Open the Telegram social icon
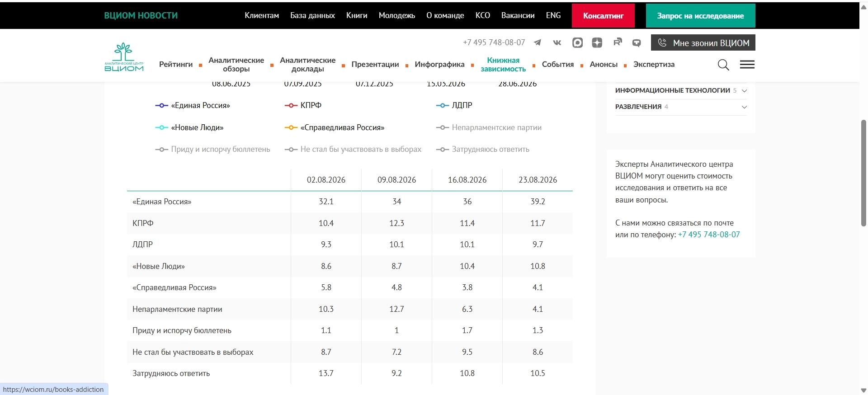This screenshot has height=395, width=868. (538, 42)
